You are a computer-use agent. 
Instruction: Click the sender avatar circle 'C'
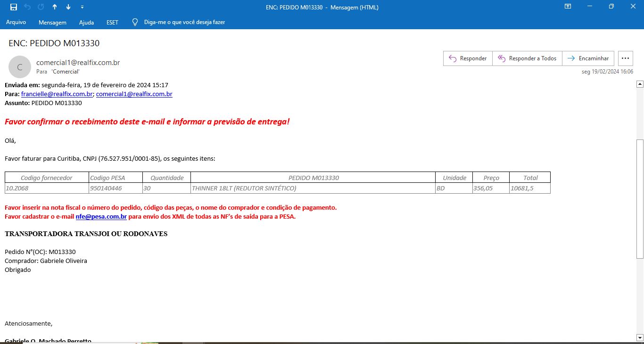pyautogui.click(x=20, y=67)
